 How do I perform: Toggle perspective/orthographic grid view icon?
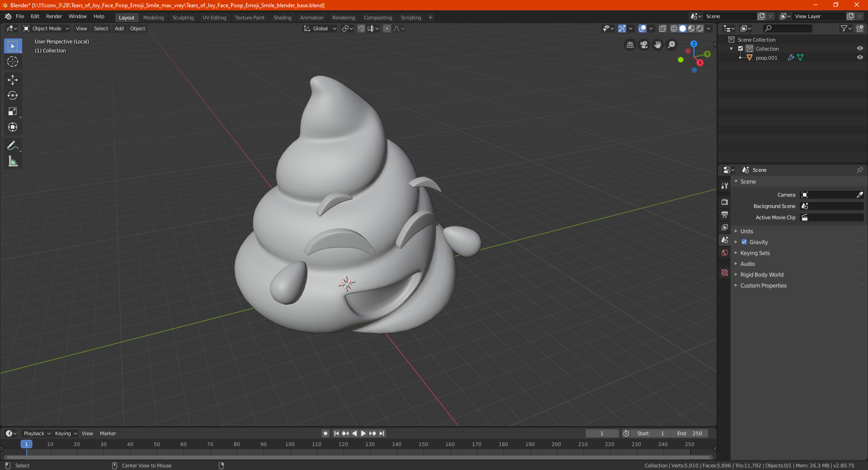click(630, 45)
